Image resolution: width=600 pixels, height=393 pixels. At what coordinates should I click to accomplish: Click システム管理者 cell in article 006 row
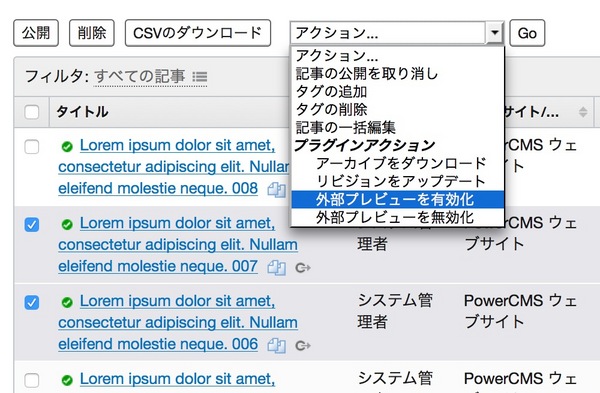tap(395, 311)
